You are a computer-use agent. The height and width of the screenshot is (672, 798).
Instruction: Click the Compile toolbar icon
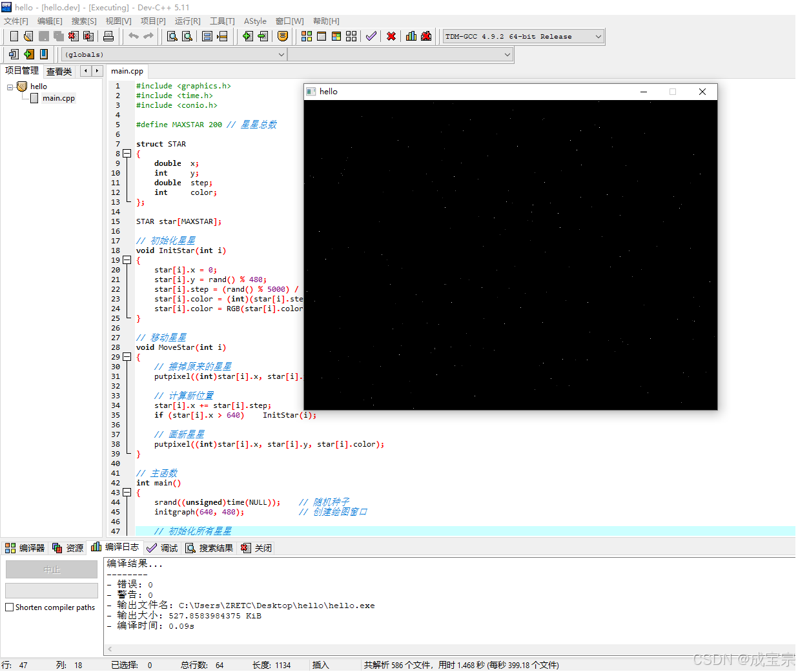pos(307,36)
